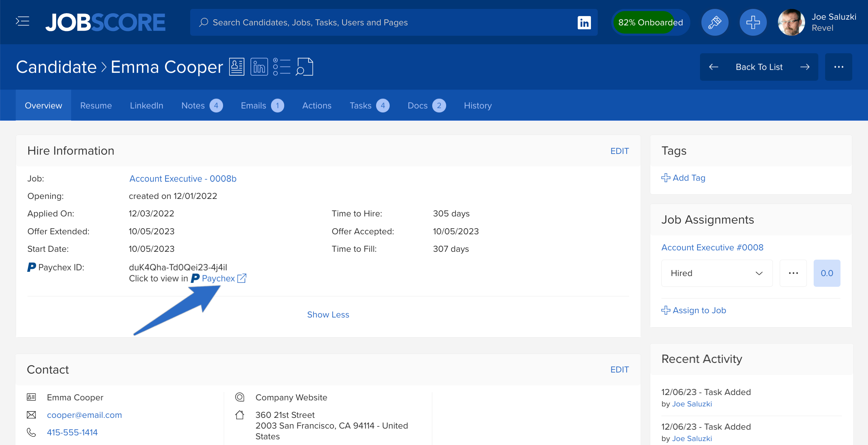Click the 82% Onboarded progress indicator
This screenshot has height=445, width=868.
(x=650, y=22)
